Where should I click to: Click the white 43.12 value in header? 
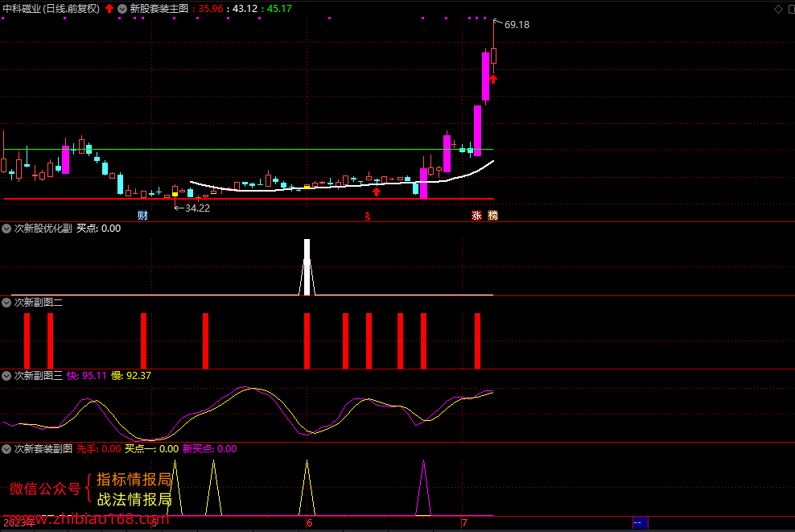click(x=245, y=9)
